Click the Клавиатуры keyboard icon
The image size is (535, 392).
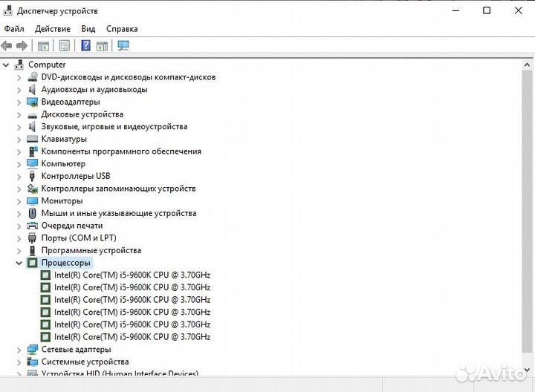[x=33, y=139]
